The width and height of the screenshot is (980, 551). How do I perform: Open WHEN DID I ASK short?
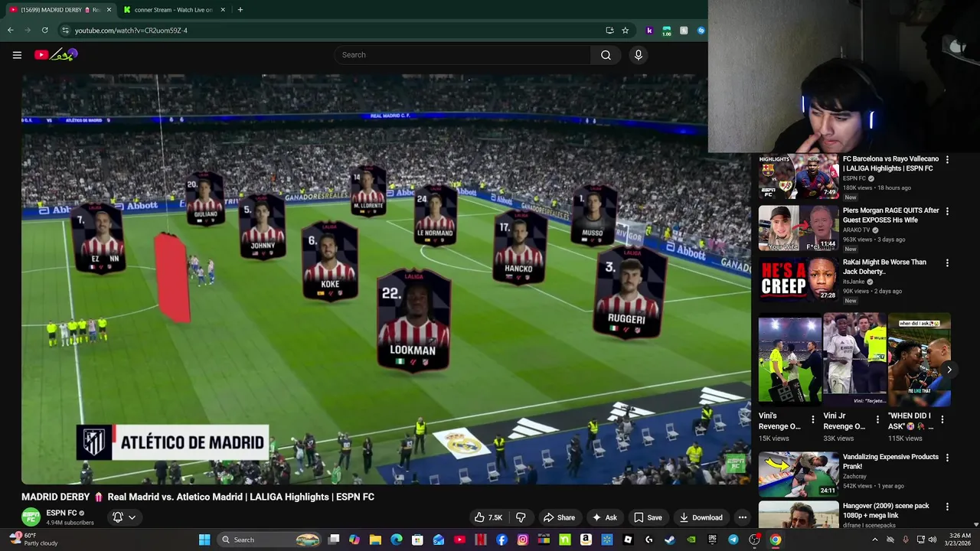919,360
